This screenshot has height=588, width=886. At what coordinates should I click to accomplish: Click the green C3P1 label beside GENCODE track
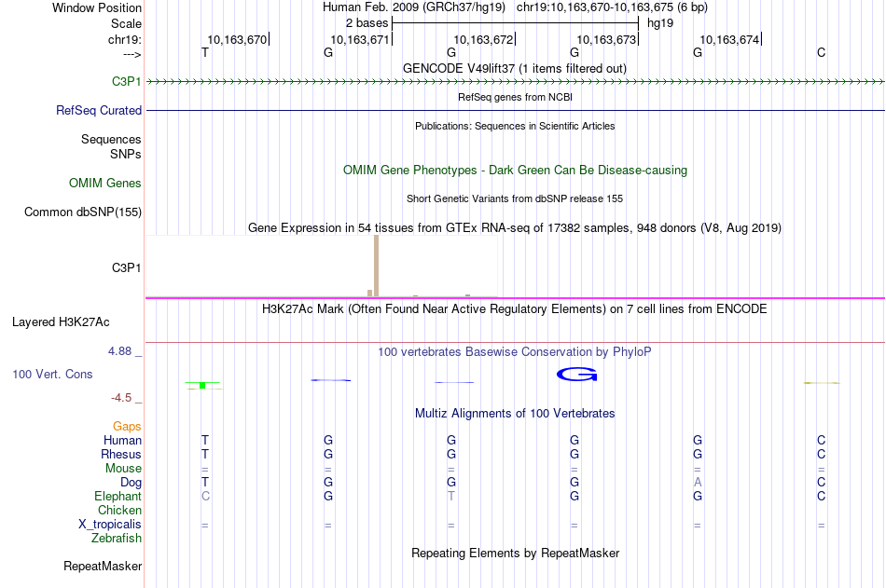click(x=127, y=81)
